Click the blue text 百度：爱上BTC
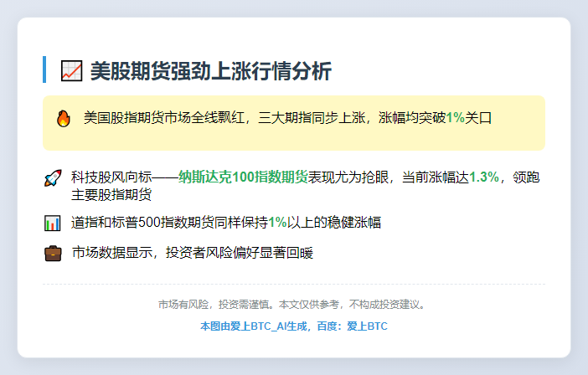Image resolution: width=588 pixels, height=375 pixels. [x=352, y=326]
